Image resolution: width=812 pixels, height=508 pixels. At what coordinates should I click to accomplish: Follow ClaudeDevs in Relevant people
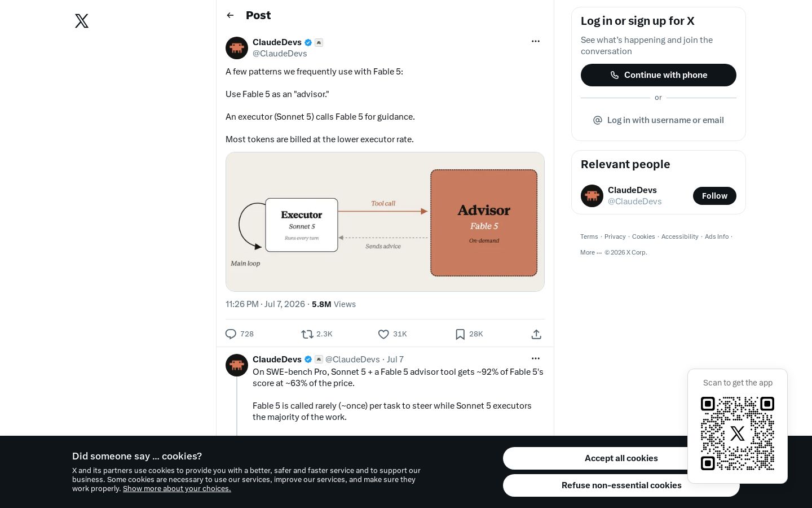click(x=714, y=196)
